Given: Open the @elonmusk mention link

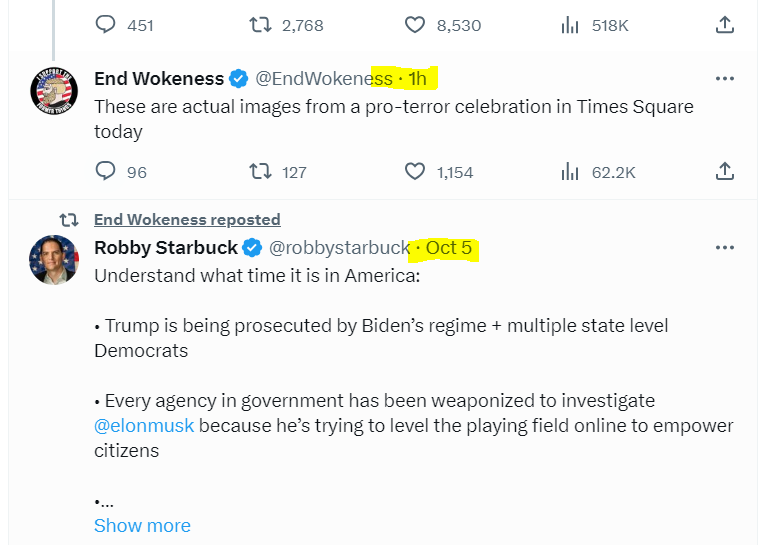Looking at the screenshot, I should coord(144,426).
